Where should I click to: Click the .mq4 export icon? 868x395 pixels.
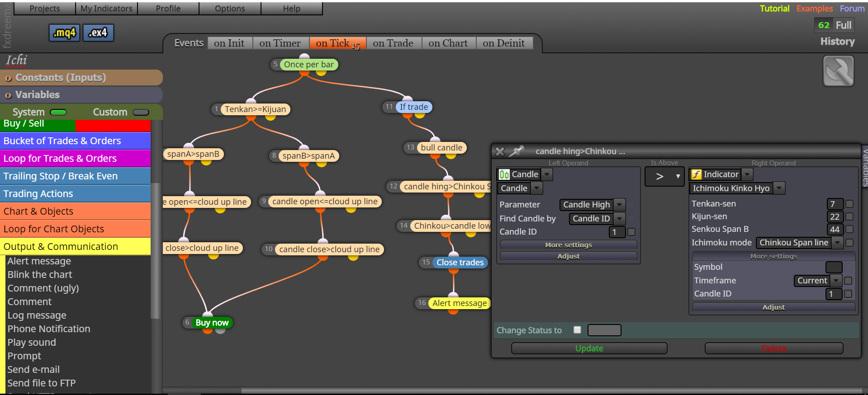pyautogui.click(x=65, y=33)
